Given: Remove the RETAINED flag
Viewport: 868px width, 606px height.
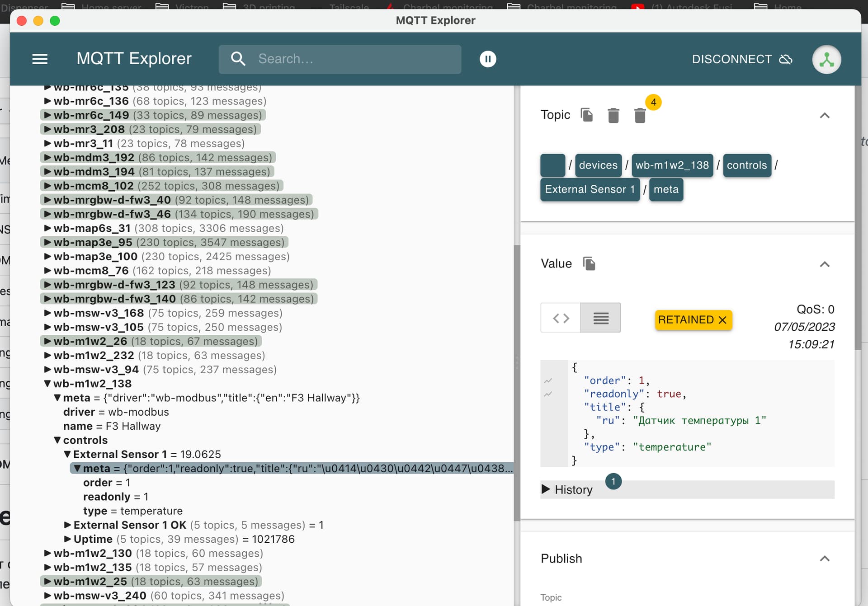Looking at the screenshot, I should coord(722,320).
